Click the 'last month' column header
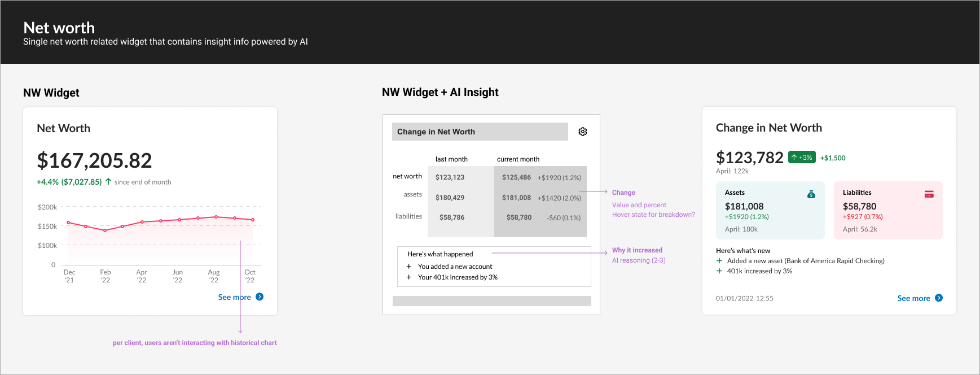Viewport: 980px width, 375px height. pos(451,159)
